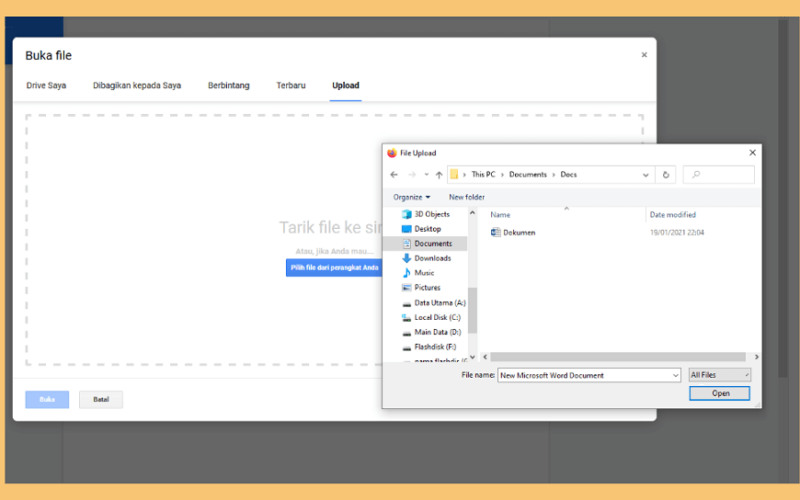The width and height of the screenshot is (800, 500).
Task: Expand the File name dropdown arrow
Action: point(676,376)
